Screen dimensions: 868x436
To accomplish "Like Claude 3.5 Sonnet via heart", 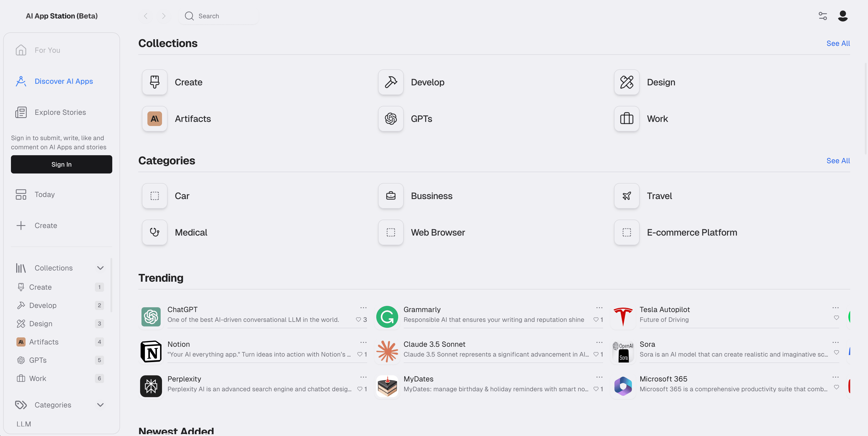I will [x=596, y=355].
